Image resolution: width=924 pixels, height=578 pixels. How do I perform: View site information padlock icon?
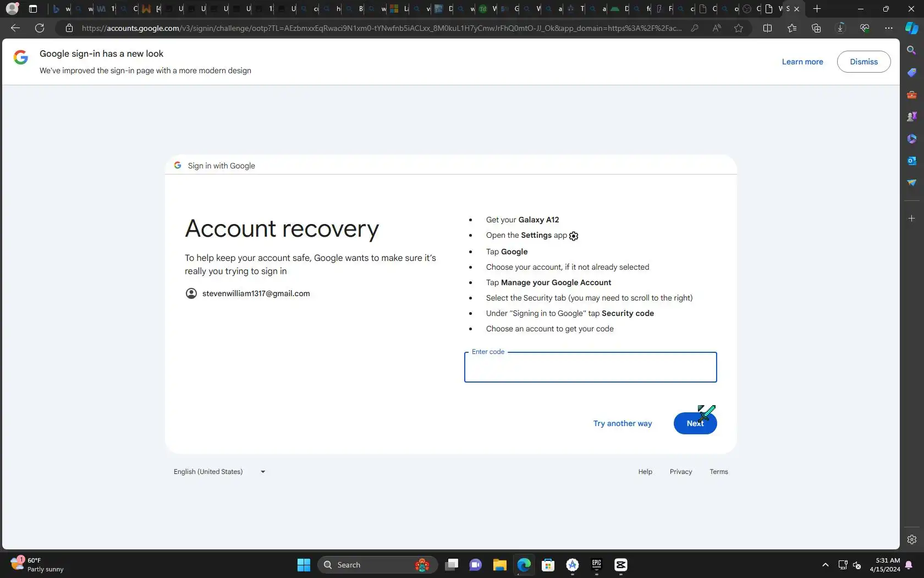(x=69, y=28)
